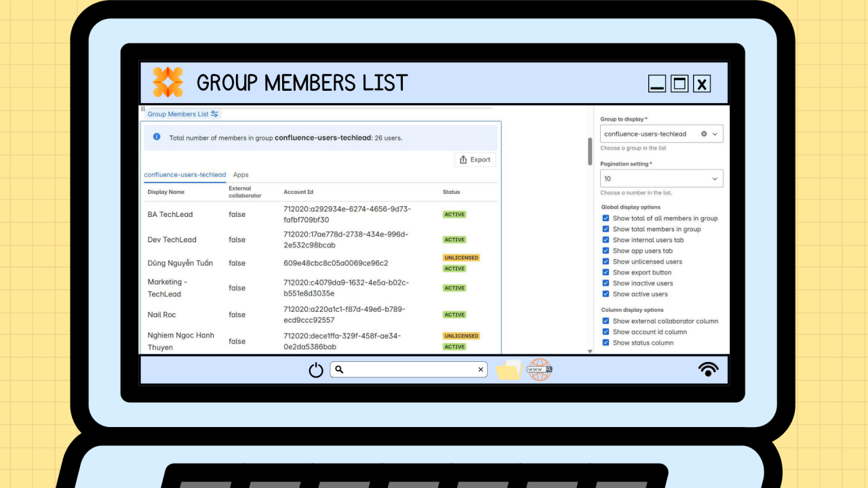This screenshot has height=488, width=868.
Task: Uncheck Show account id column
Action: [606, 332]
